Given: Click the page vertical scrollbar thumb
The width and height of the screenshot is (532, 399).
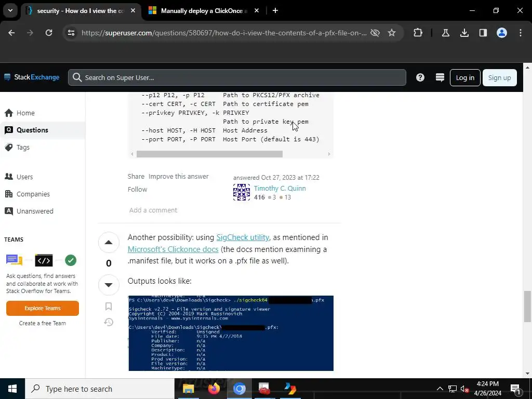Looking at the screenshot, I should coord(527,307).
